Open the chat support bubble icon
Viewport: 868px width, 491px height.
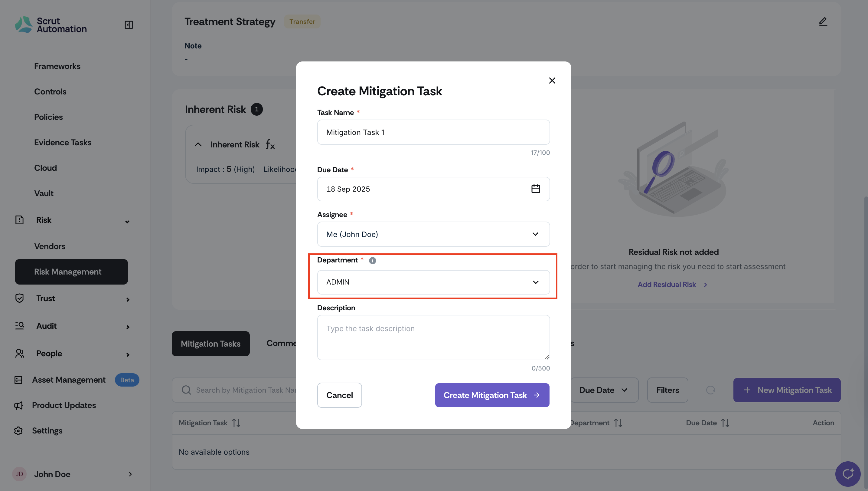pos(848,474)
